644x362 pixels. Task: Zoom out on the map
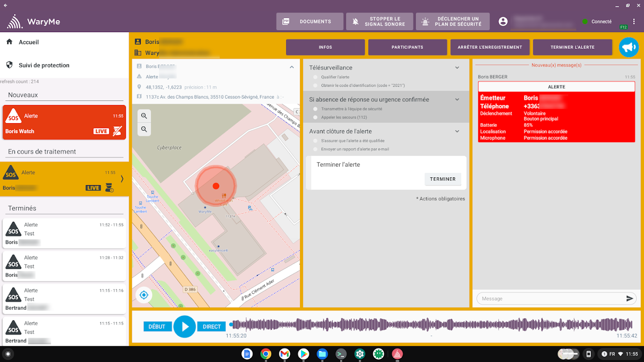[x=144, y=129]
